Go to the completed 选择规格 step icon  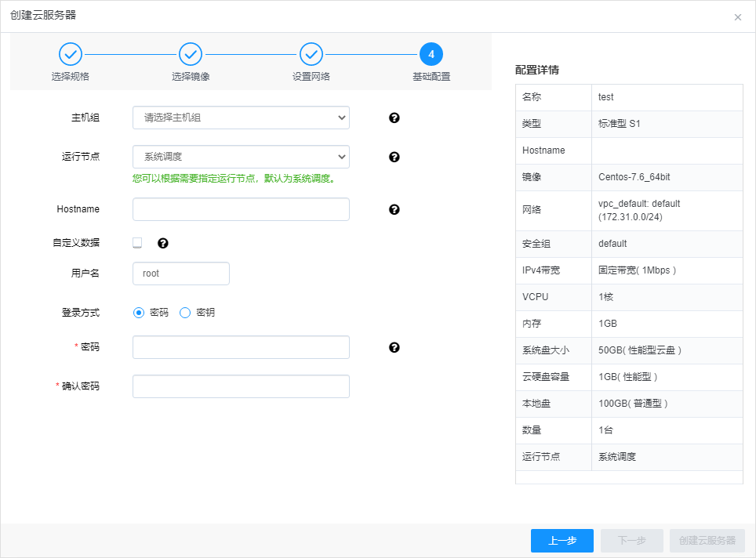point(71,54)
